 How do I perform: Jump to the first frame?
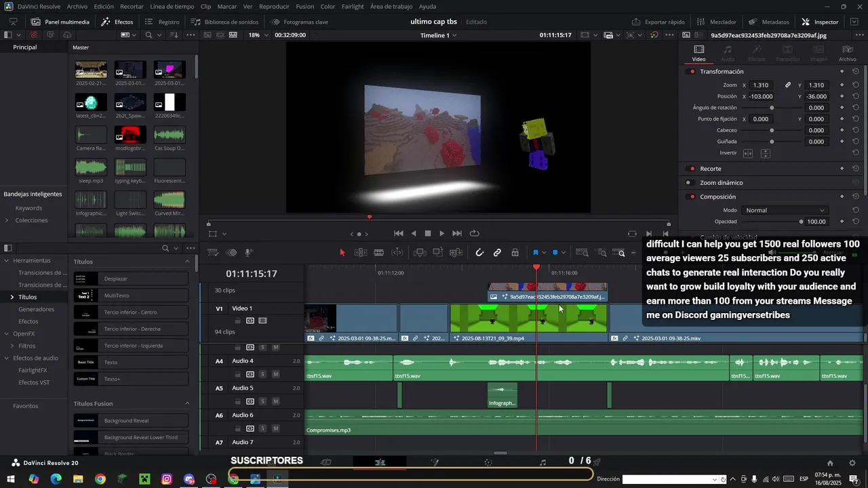(x=399, y=233)
